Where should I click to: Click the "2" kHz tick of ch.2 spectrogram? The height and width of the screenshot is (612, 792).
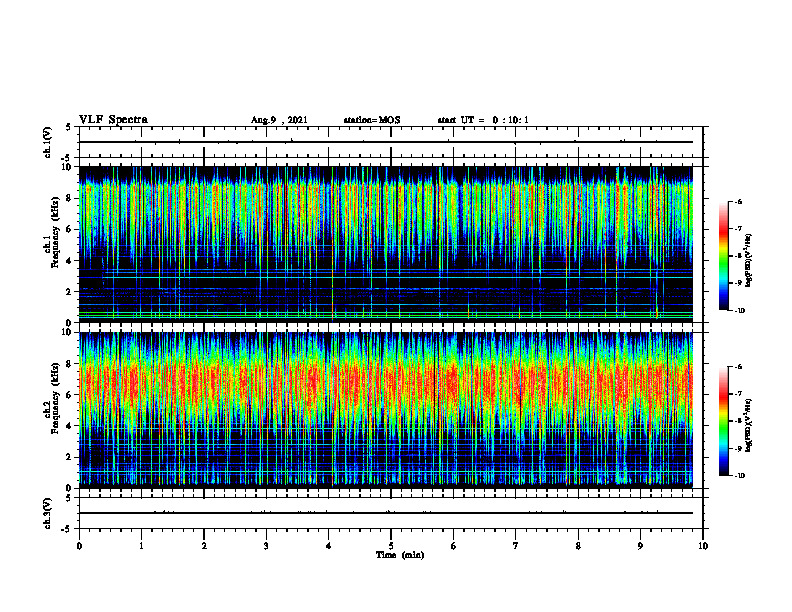70,457
